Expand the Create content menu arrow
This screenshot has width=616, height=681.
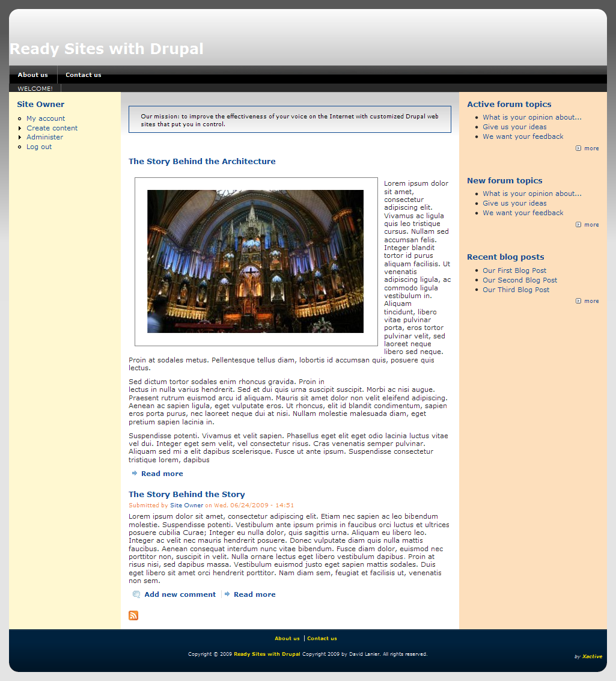coord(20,128)
